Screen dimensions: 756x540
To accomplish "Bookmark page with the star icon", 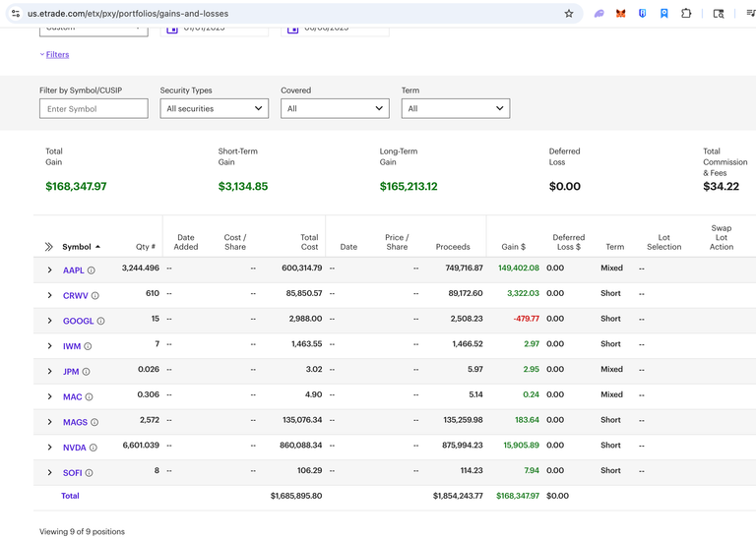I will [569, 14].
